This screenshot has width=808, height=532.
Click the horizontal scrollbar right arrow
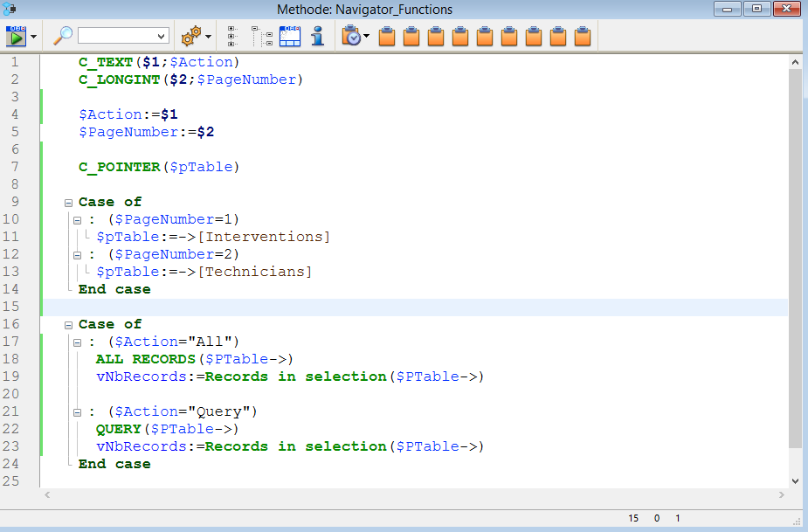pos(781,495)
